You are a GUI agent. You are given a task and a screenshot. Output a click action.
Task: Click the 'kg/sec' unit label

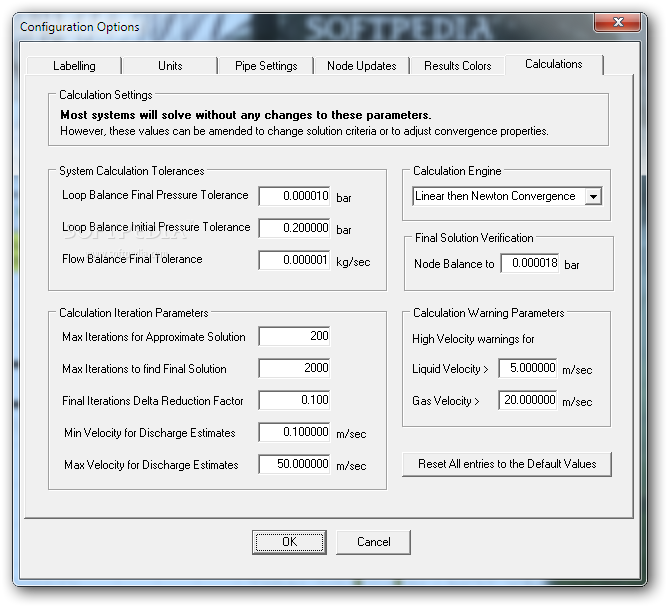[353, 262]
